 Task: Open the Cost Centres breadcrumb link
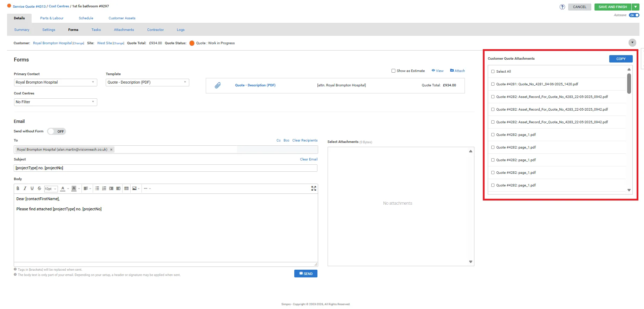tap(59, 6)
